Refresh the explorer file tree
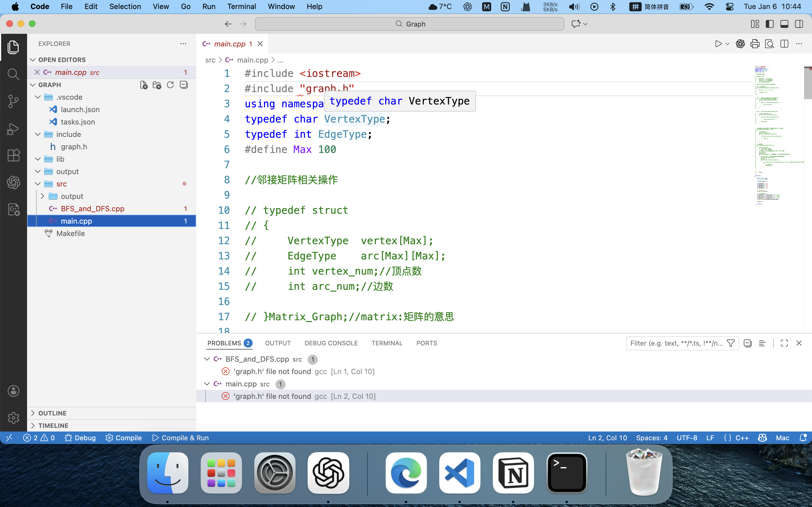 [x=171, y=85]
